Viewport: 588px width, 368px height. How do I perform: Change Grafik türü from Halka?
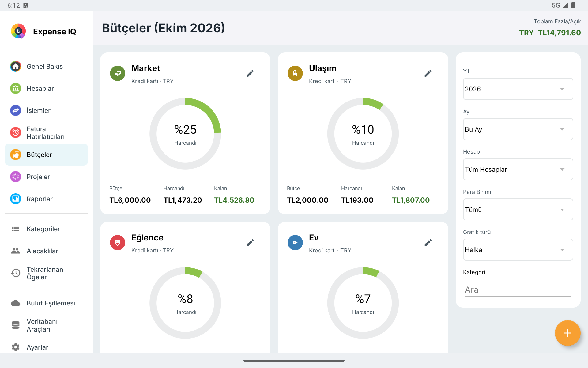(518, 250)
